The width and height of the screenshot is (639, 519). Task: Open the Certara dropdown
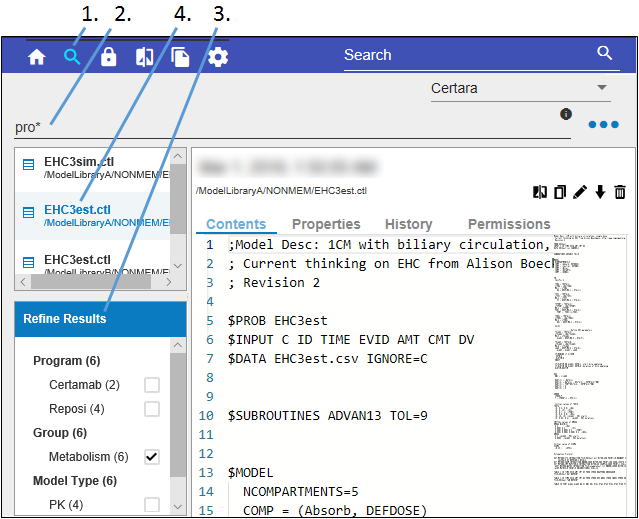point(521,88)
